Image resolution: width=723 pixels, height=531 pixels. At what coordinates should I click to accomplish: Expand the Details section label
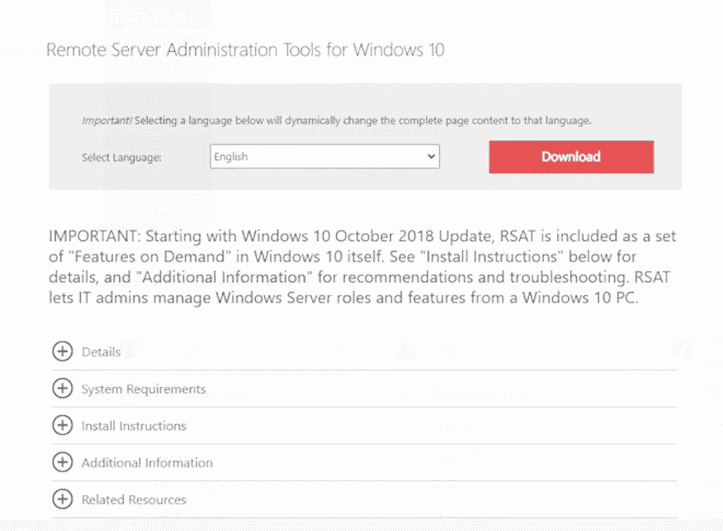pos(101,352)
